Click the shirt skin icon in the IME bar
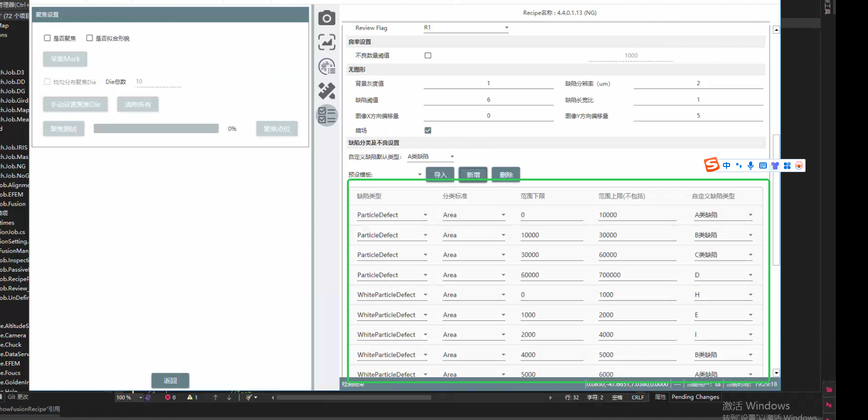868x420 pixels. (775, 165)
